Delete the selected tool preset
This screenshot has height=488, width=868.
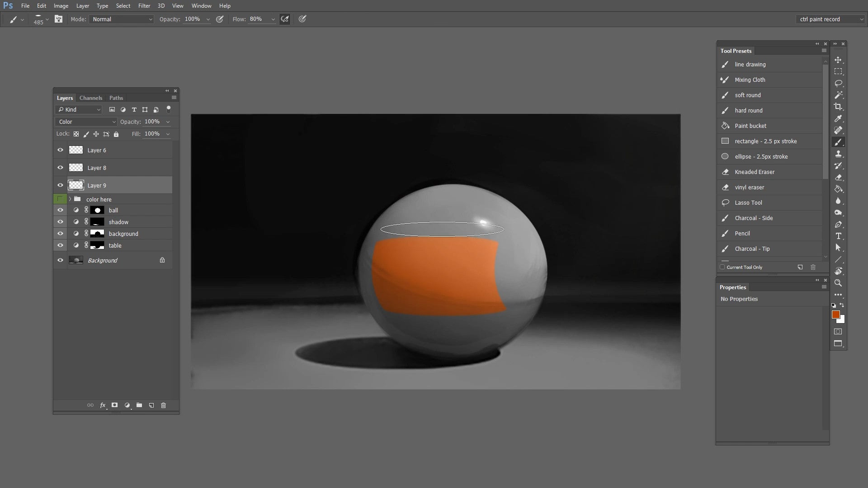tap(812, 267)
